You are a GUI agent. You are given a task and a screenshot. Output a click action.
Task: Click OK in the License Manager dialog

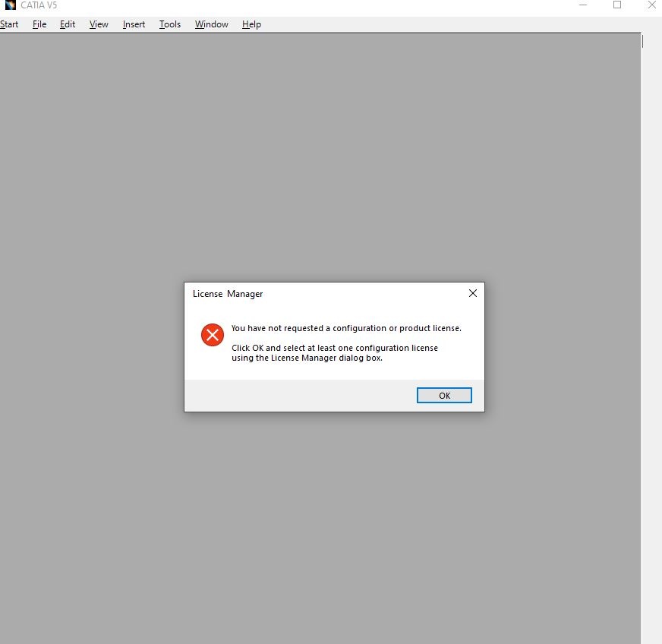pos(444,395)
